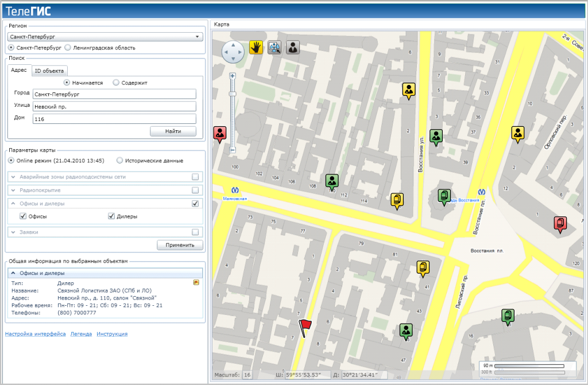Click the zoom in plus button

(233, 76)
